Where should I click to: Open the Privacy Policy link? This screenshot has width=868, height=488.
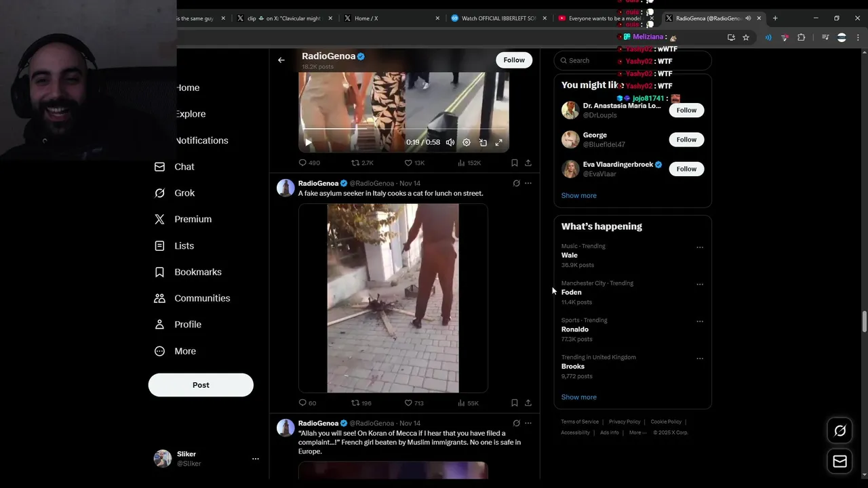click(x=624, y=422)
